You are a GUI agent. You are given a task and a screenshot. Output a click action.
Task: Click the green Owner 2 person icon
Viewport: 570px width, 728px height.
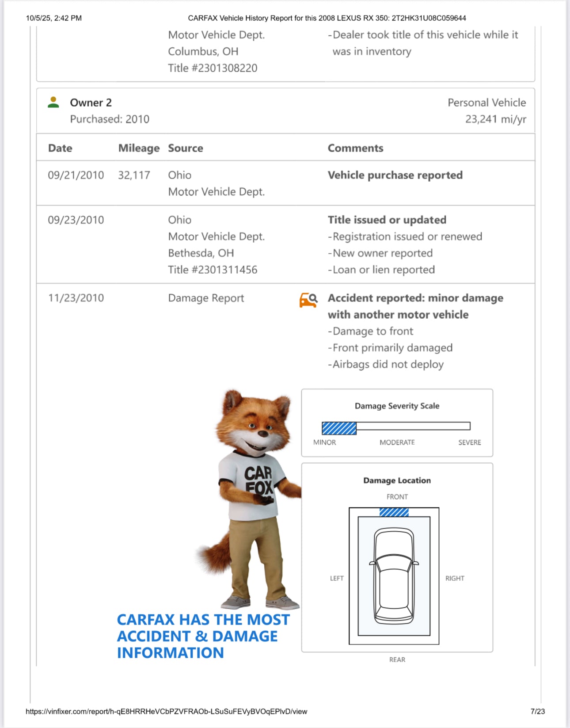pyautogui.click(x=53, y=103)
